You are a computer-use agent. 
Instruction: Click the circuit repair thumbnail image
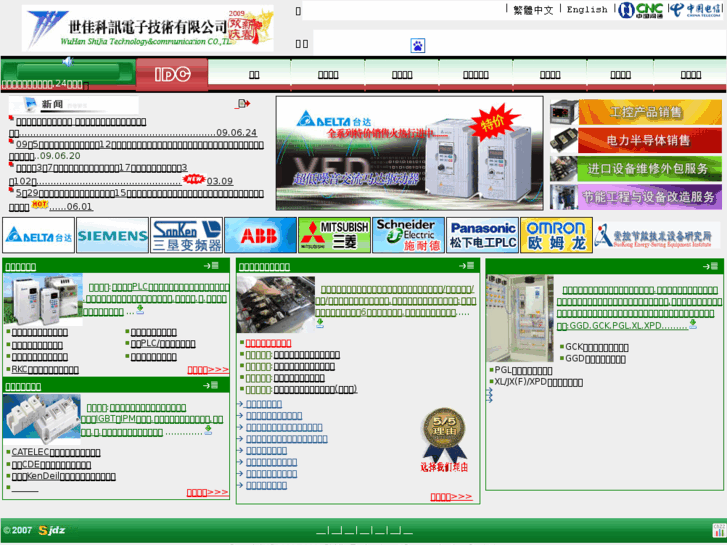pyautogui.click(x=276, y=304)
